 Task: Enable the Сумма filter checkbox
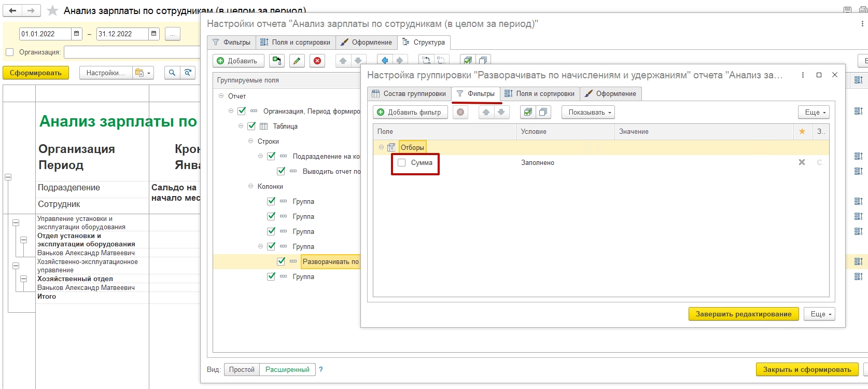tap(401, 163)
